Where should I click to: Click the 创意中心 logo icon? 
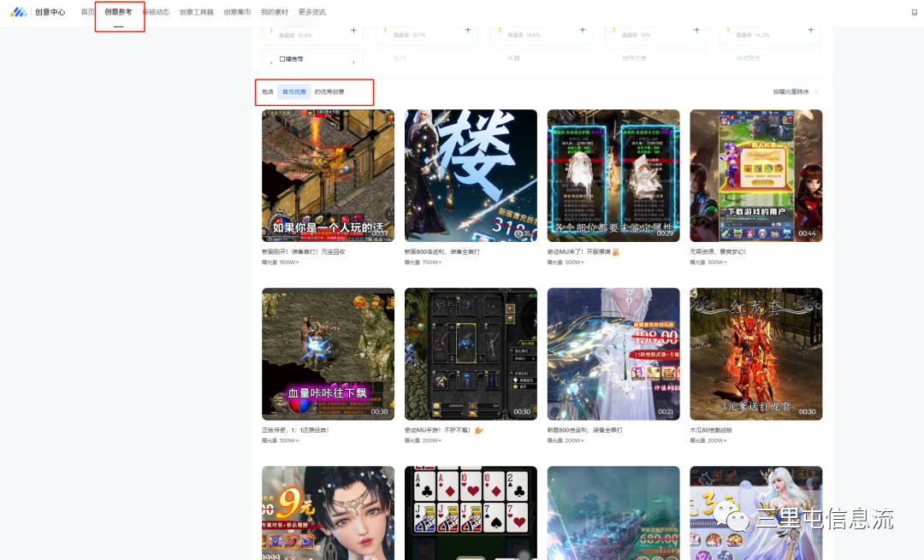point(19,12)
